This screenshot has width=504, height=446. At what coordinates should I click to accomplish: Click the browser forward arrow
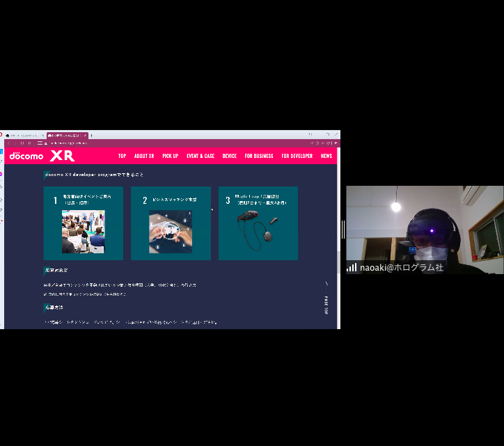(15, 143)
